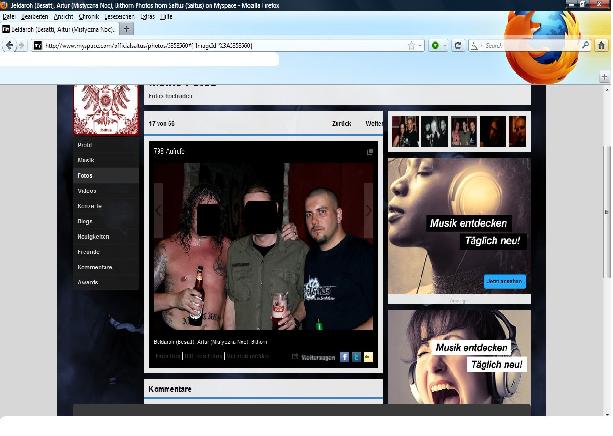Screen dimensions: 613x436
Task: Open Neuigkeiten in the sidebar
Action: [x=106, y=237]
